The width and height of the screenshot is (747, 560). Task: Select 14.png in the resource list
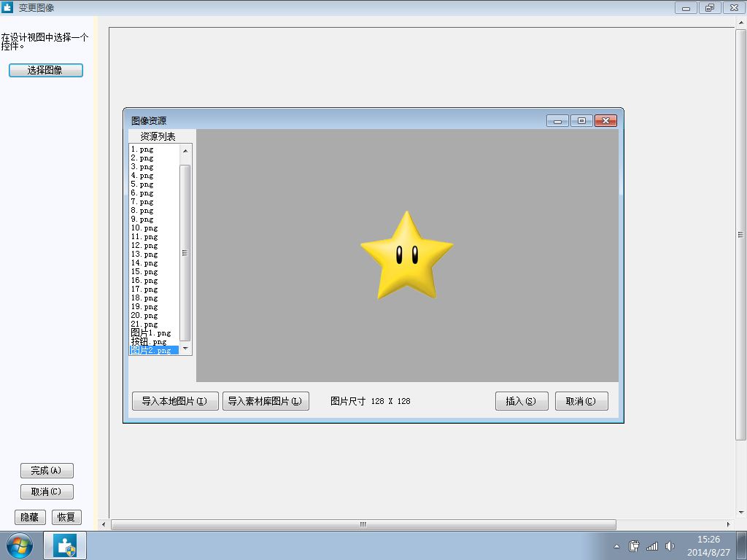coord(154,262)
